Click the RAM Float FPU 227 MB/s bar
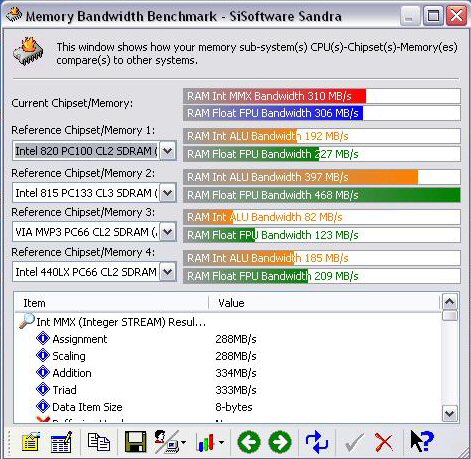Image resolution: width=471 pixels, height=459 pixels. pyautogui.click(x=322, y=154)
